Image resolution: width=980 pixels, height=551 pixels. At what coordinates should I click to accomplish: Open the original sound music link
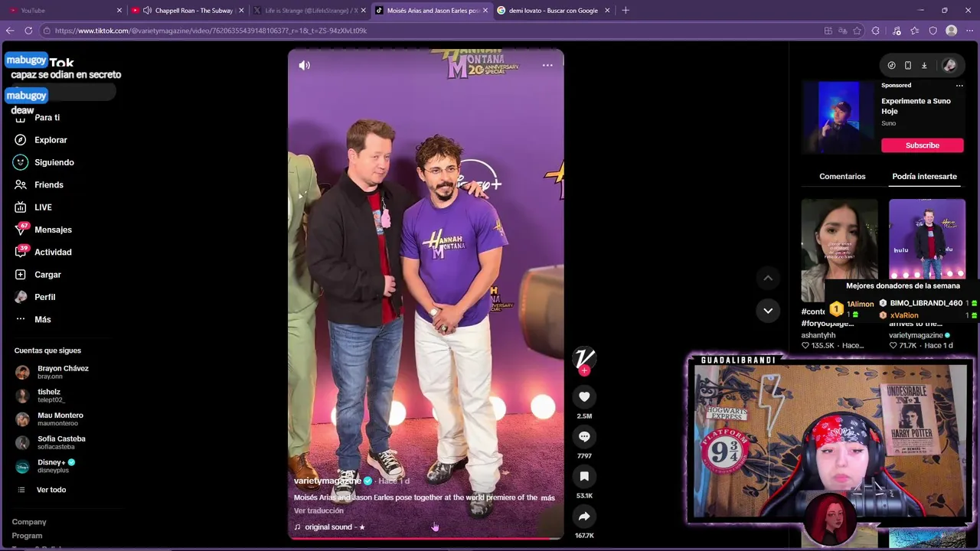[x=330, y=527]
